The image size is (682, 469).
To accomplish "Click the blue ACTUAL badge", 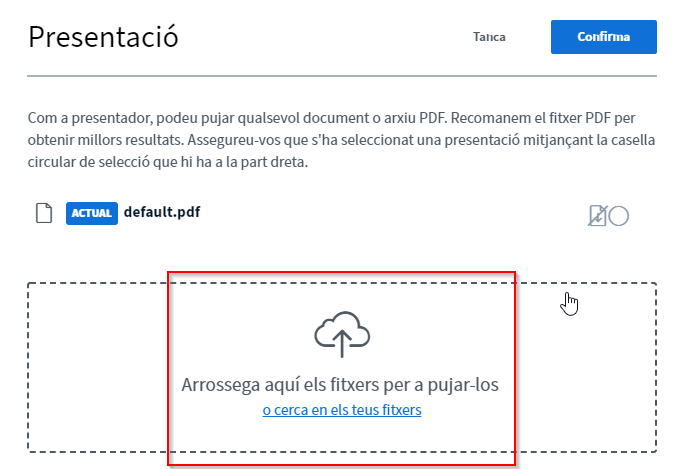I will click(x=91, y=213).
